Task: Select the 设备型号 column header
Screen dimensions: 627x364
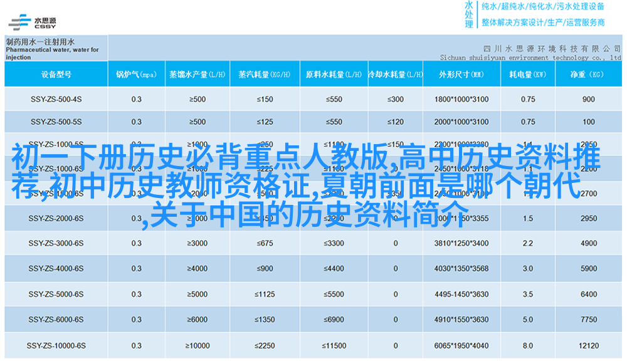Action: pyautogui.click(x=56, y=75)
